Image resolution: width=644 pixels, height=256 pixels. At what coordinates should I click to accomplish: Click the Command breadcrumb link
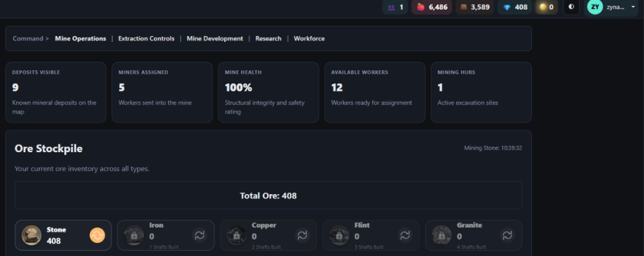28,38
